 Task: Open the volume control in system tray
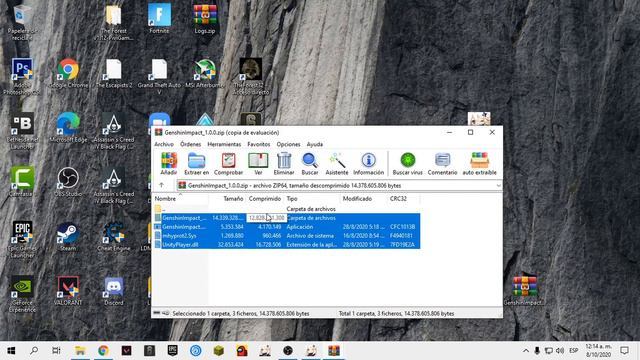coord(560,351)
